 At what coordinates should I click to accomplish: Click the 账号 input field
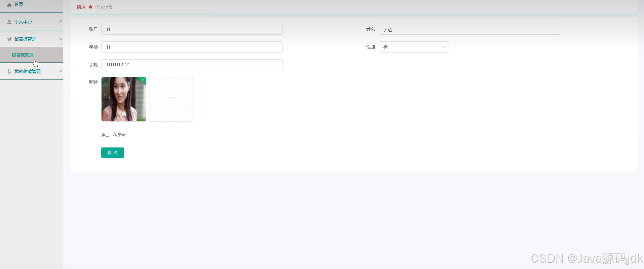[x=192, y=29]
